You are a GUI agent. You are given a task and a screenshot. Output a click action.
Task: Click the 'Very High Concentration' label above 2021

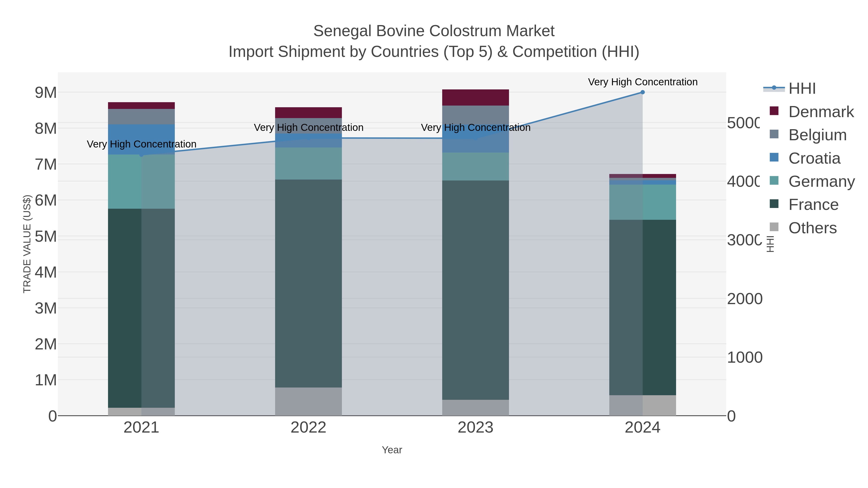(x=142, y=144)
